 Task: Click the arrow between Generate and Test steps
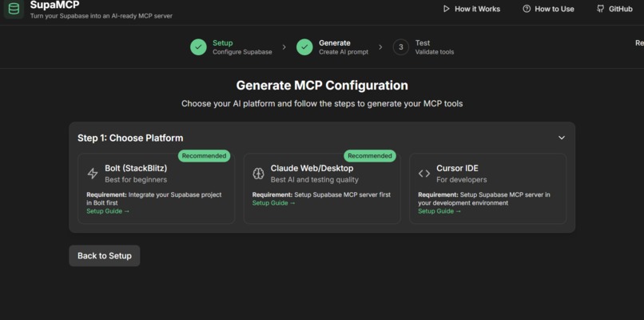click(380, 47)
